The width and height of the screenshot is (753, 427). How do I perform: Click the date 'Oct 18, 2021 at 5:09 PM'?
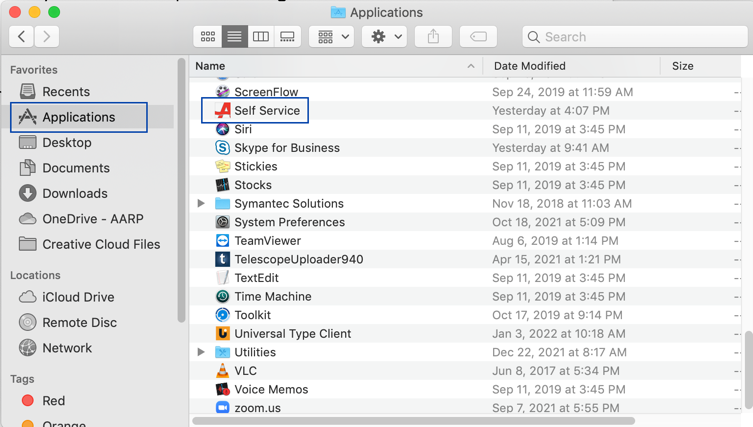coord(559,222)
